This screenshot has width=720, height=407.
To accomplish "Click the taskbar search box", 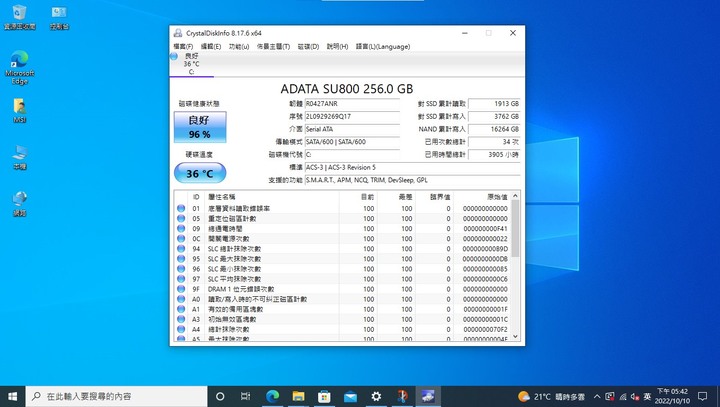I will [117, 396].
